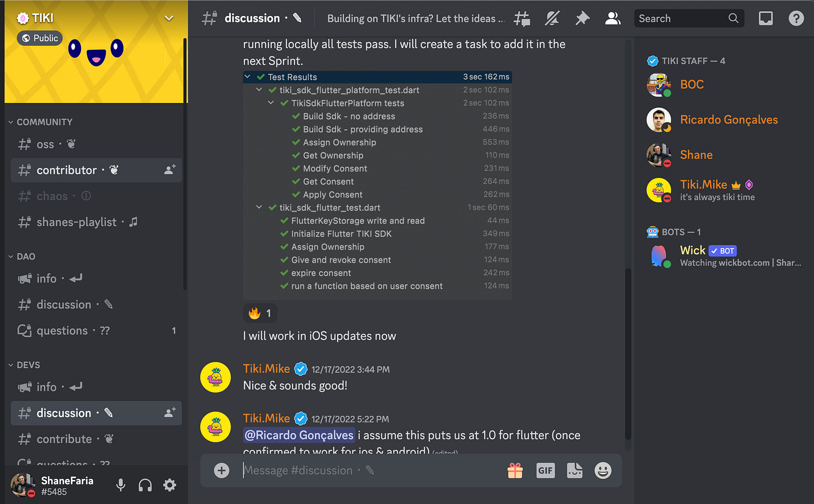The width and height of the screenshot is (814, 504).
Task: Open the chaos channel
Action: [x=96, y=196]
